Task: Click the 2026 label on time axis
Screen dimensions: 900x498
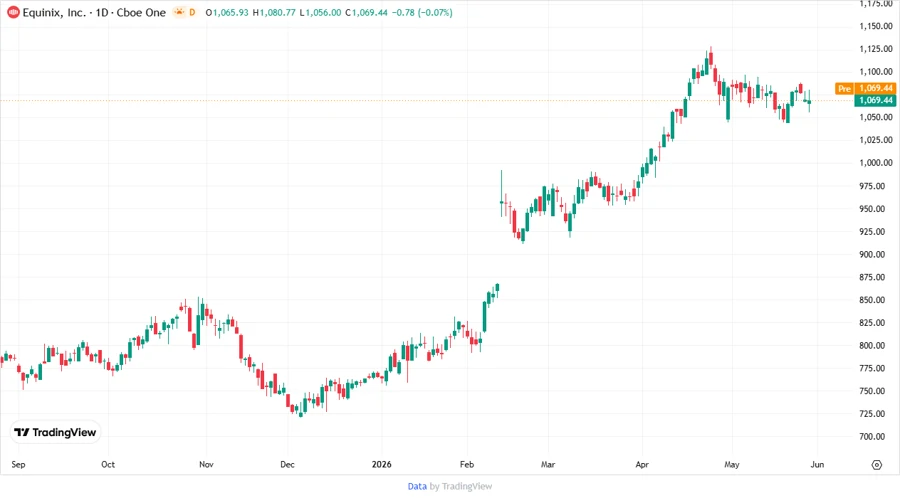Action: tap(382, 465)
